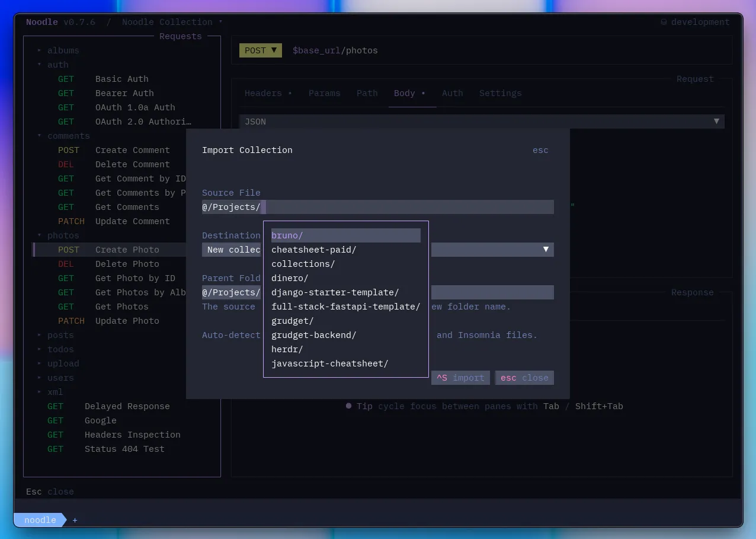Select the Create Photo request
This screenshot has height=539, width=756.
click(127, 250)
